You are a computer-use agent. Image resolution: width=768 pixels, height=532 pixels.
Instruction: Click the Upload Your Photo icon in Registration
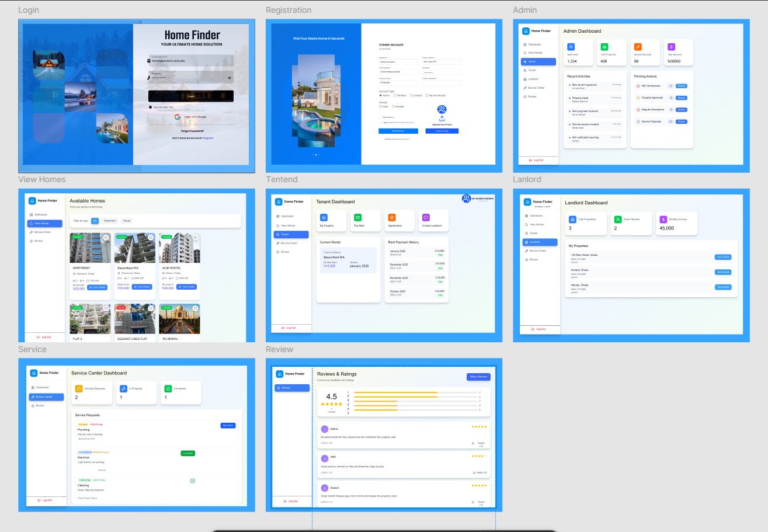tap(442, 119)
